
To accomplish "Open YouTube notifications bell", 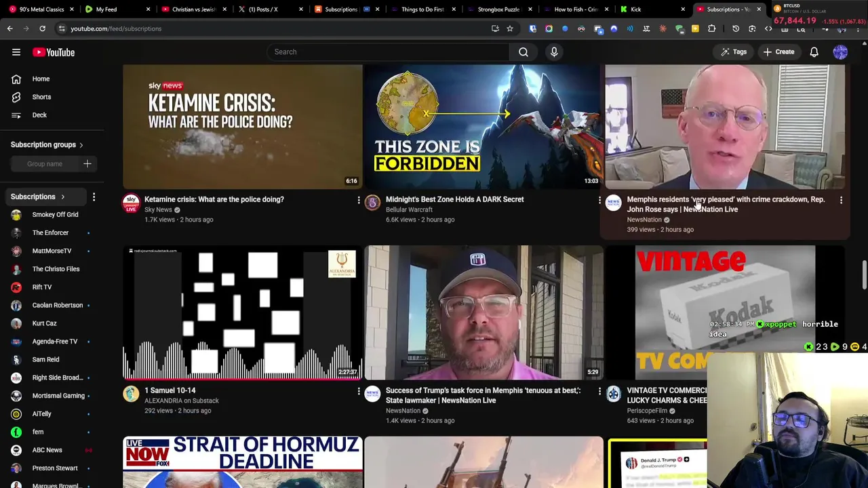I will 814,52.
